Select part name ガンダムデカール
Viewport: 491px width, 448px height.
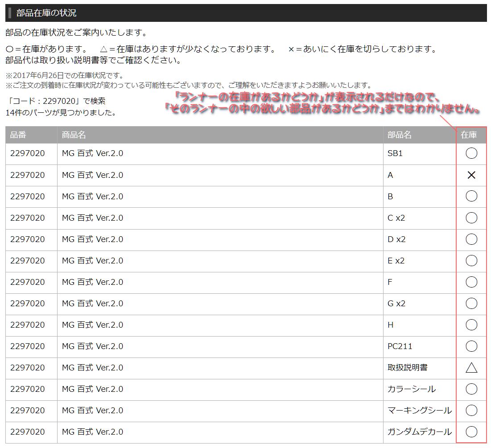(420, 432)
